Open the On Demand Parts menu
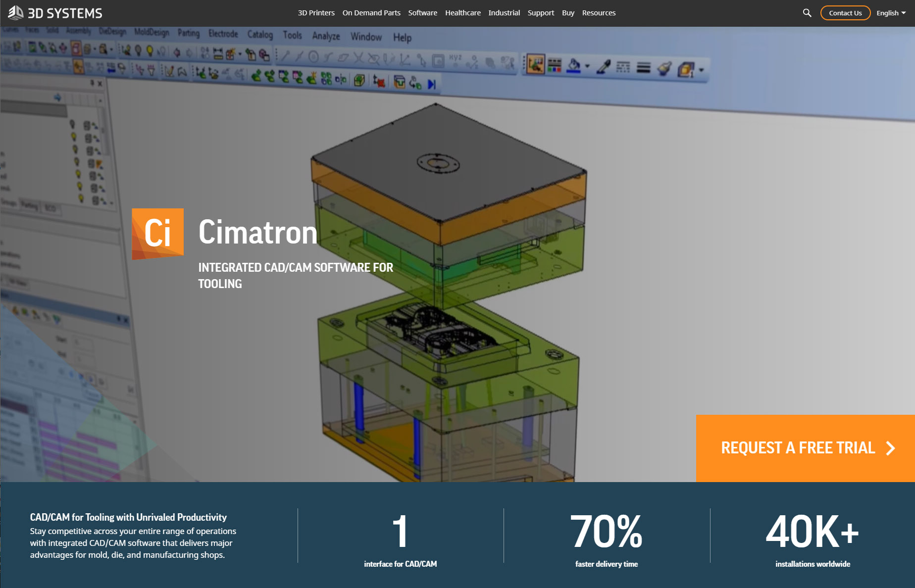Image resolution: width=915 pixels, height=588 pixels. coord(371,13)
